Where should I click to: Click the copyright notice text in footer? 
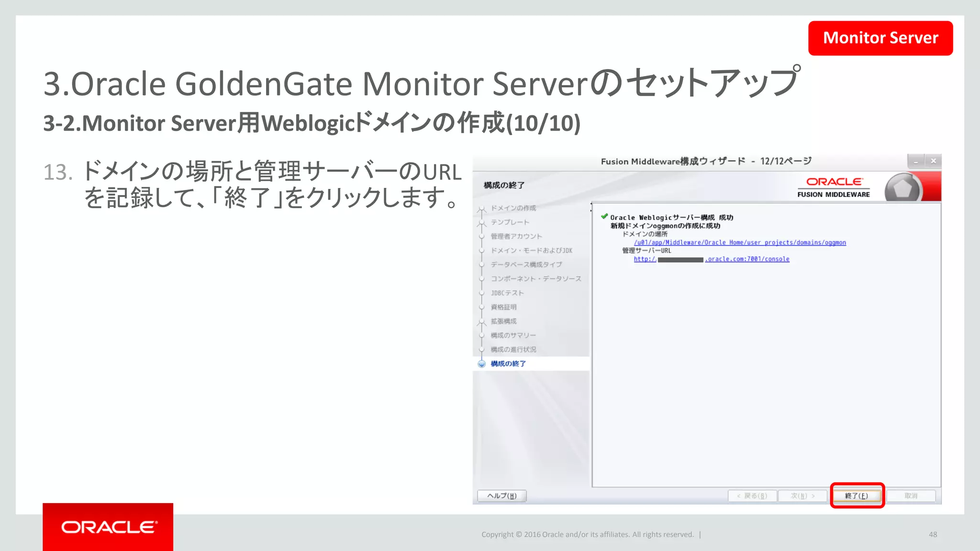pos(587,534)
